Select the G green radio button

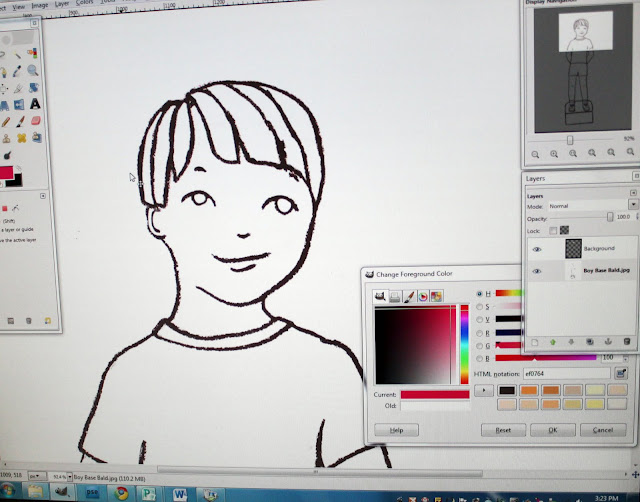[x=480, y=346]
